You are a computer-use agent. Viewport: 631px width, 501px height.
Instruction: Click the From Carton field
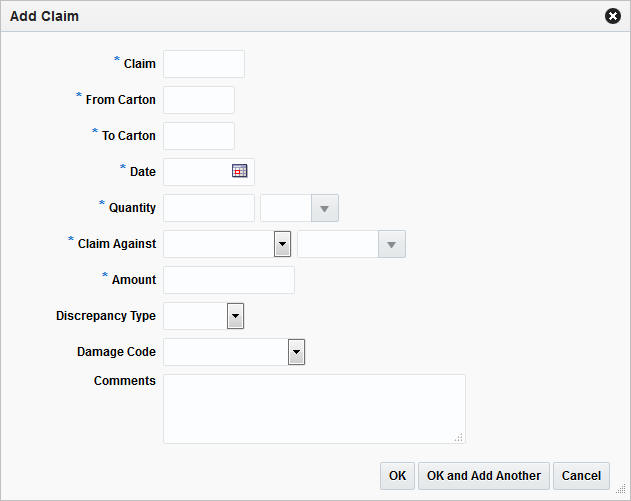pos(199,100)
